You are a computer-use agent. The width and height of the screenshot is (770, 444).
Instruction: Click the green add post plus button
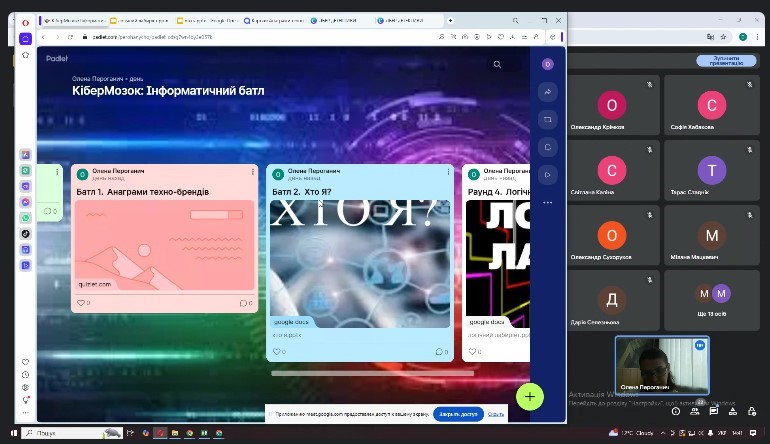(x=529, y=396)
